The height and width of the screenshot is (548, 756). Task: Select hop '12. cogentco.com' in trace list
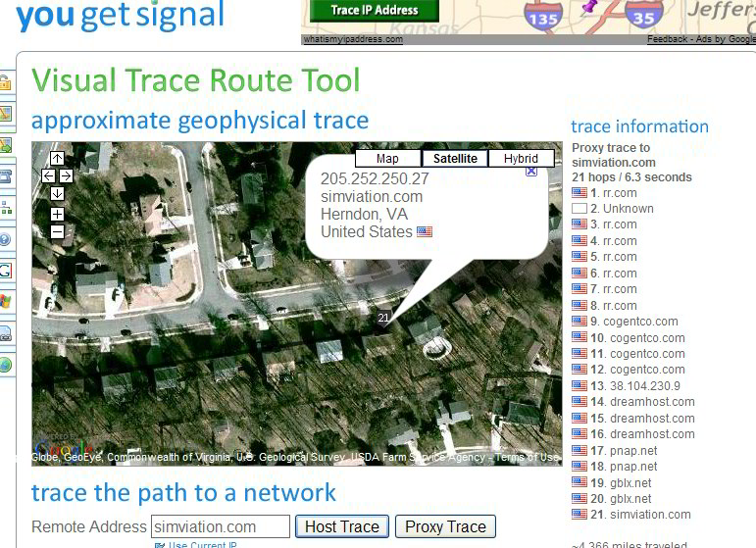coord(637,370)
